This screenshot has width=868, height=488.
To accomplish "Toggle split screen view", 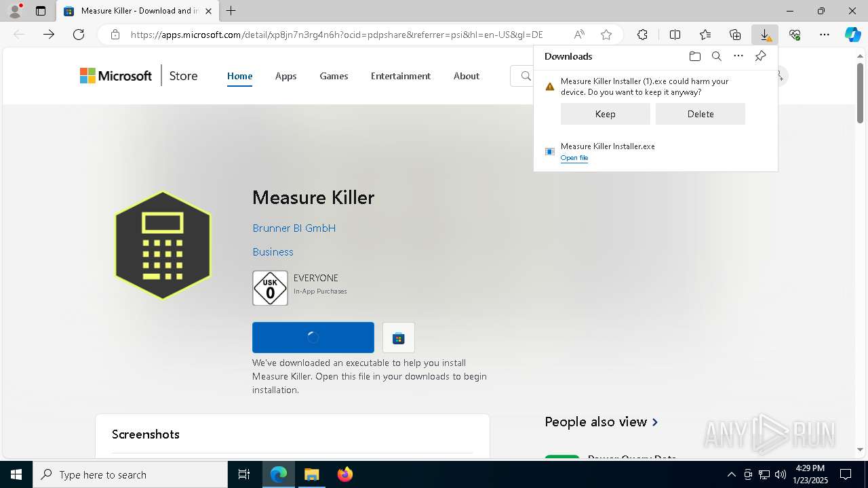I will [675, 35].
